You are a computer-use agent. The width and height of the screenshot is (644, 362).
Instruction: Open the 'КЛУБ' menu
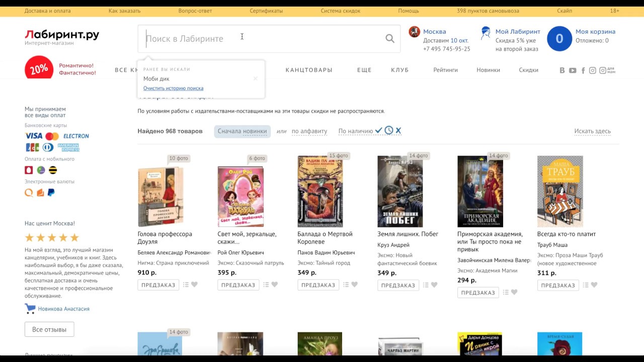point(400,70)
